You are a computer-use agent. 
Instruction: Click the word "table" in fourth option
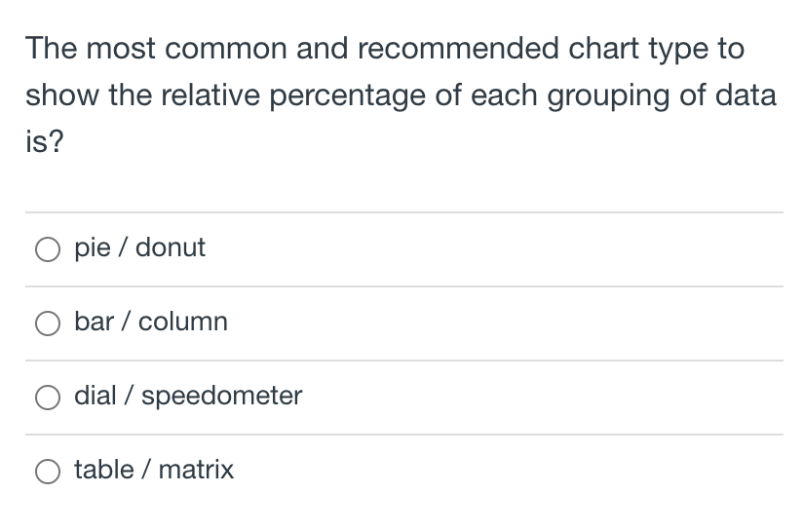(104, 471)
